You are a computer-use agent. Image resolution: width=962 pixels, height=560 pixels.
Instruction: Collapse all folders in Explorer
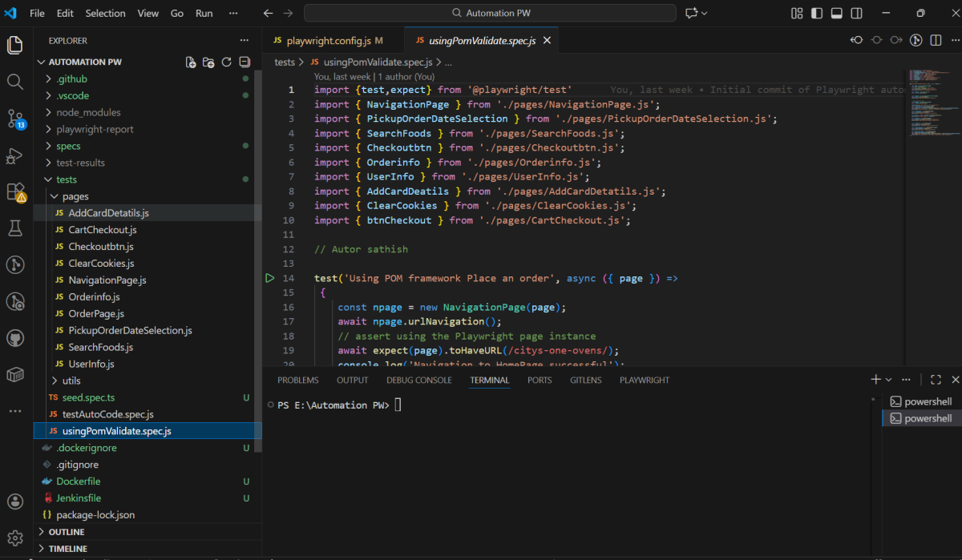[x=245, y=62]
